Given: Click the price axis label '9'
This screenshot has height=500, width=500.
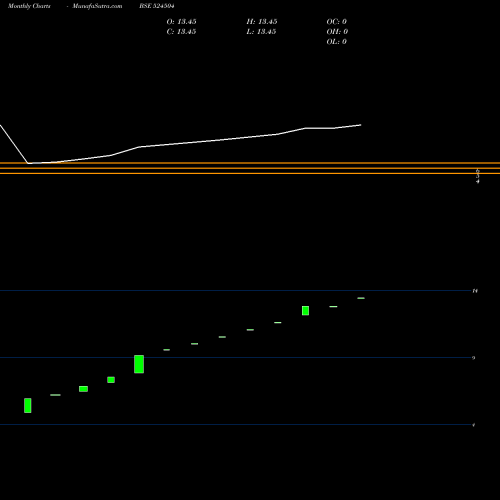Looking at the screenshot, I should click(x=474, y=358).
